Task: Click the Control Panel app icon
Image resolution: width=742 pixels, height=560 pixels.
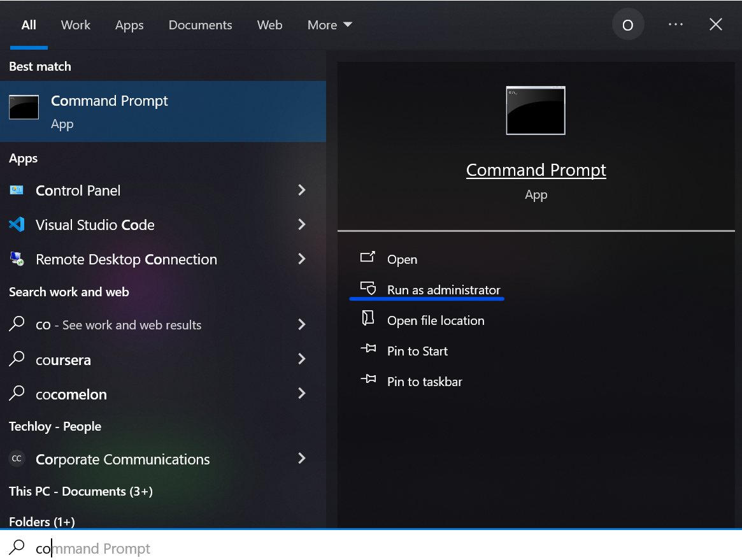Action: point(17,190)
